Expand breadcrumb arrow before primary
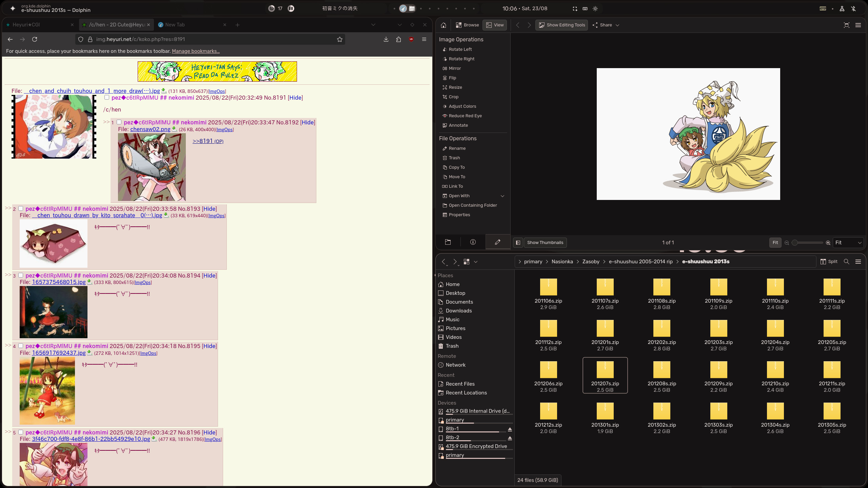This screenshot has width=868, height=488. tap(519, 262)
